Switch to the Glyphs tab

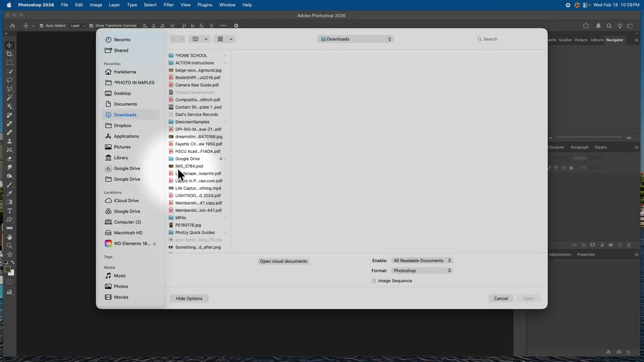[x=601, y=147]
